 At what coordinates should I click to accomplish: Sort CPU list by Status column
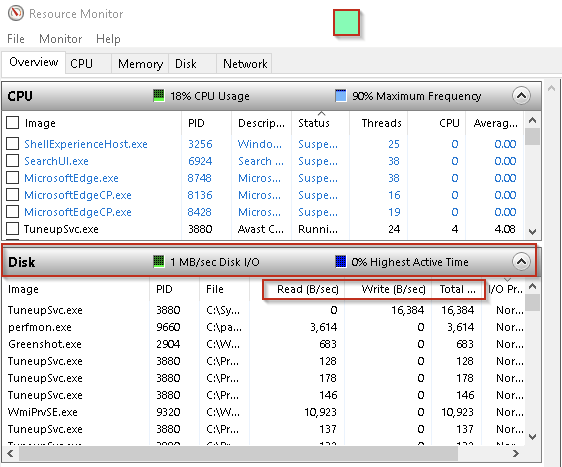(320, 123)
